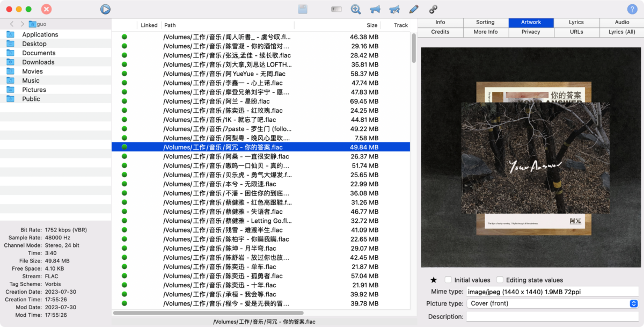Switch to the Lyrics tab
The height and width of the screenshot is (327, 644).
[576, 23]
